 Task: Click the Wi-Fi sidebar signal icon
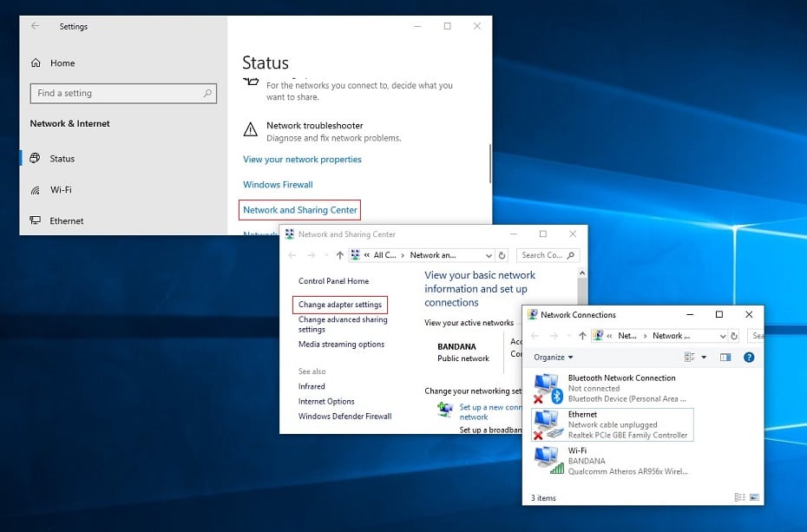[x=35, y=190]
